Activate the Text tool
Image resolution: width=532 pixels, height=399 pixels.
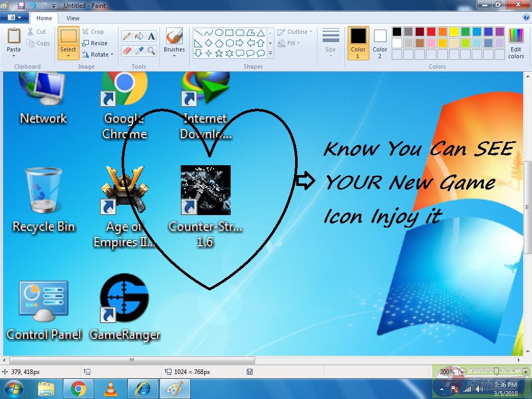(151, 36)
